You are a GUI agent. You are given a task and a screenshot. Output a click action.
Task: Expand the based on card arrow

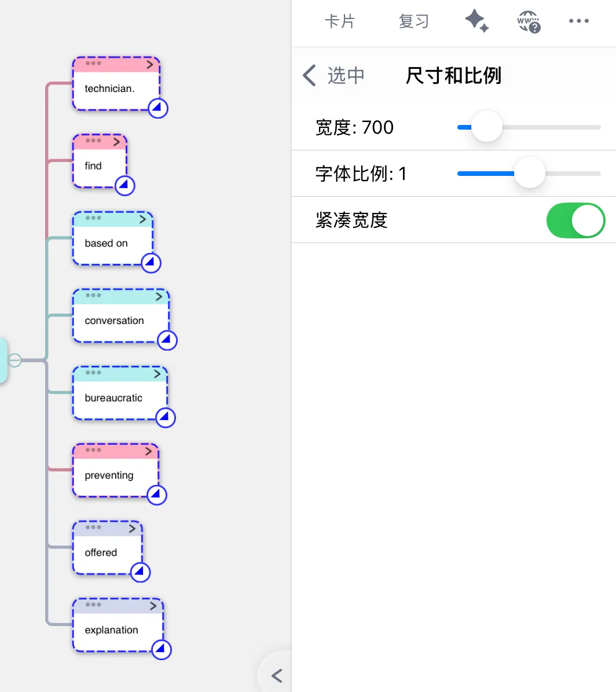(x=142, y=219)
